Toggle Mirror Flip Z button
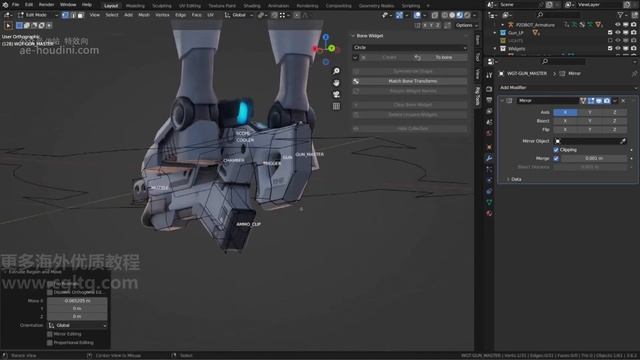This screenshot has width=640, height=360. tap(615, 130)
